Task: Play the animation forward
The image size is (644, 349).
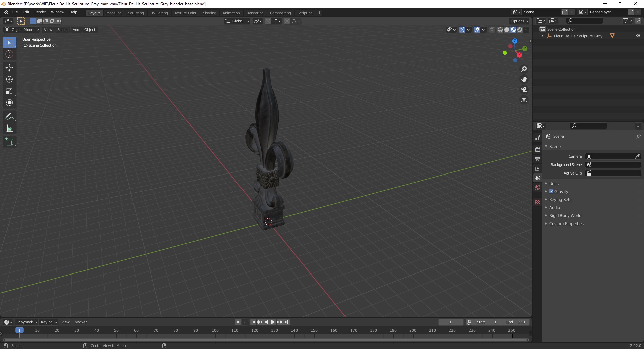Action: (273, 322)
